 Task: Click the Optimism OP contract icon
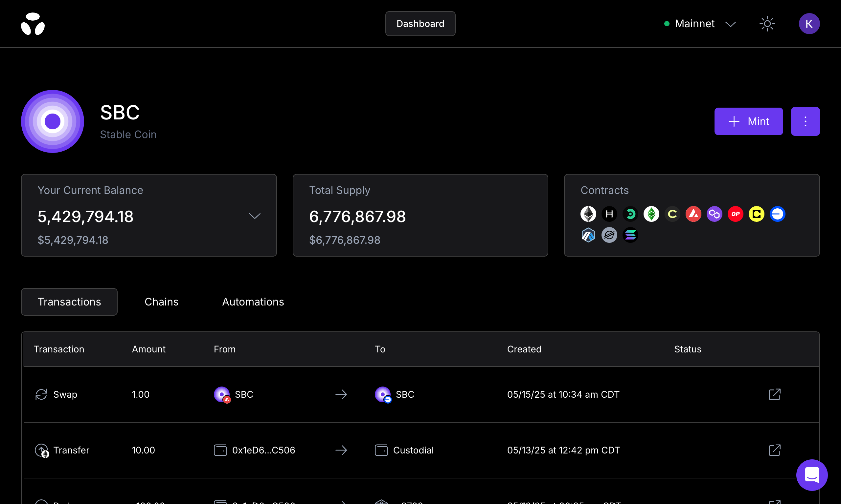coord(735,214)
